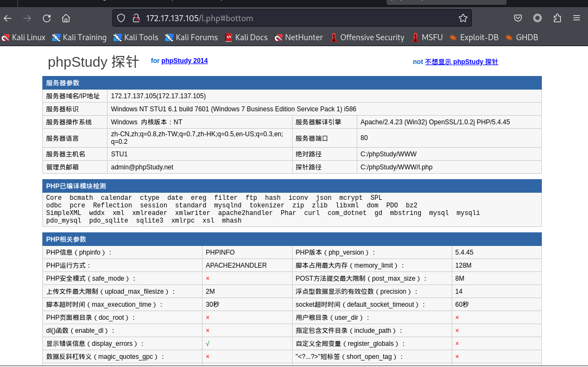Click the register_globals red cross
The height and width of the screenshot is (367, 588).
tap(457, 343)
